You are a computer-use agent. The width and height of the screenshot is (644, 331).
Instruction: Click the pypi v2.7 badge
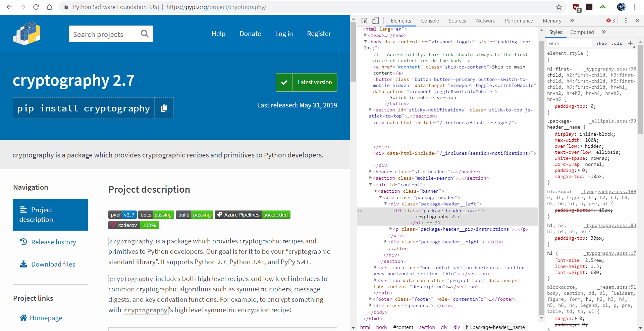click(122, 215)
